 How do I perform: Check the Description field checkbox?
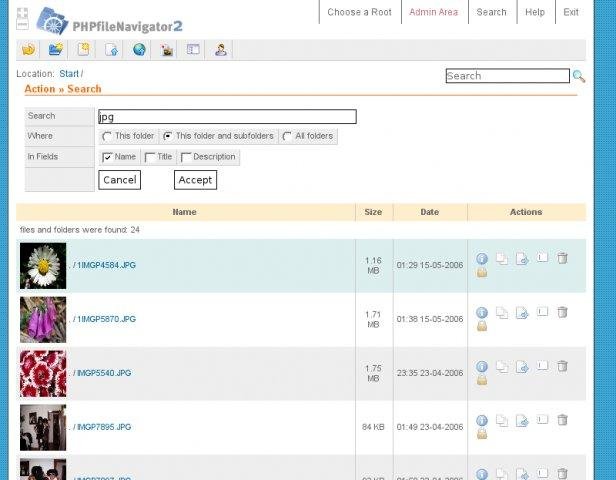[x=185, y=157]
